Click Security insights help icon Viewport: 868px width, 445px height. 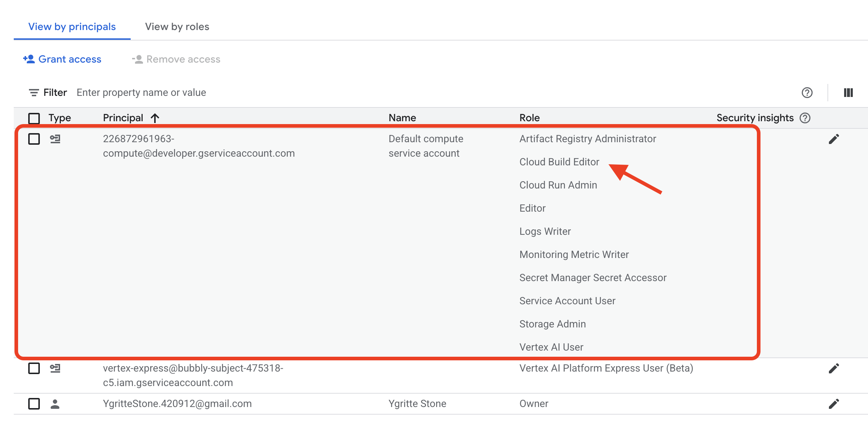[x=805, y=118]
